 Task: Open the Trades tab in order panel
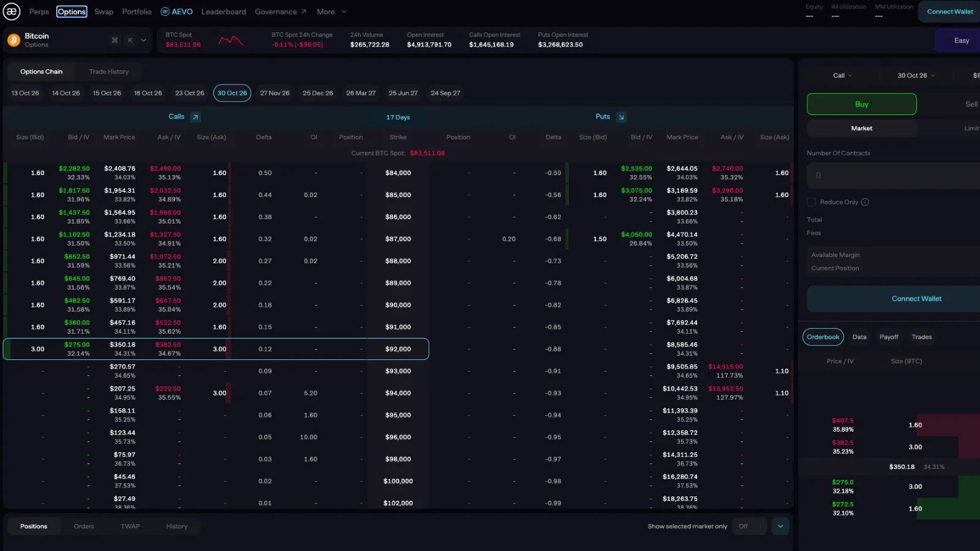pos(922,337)
